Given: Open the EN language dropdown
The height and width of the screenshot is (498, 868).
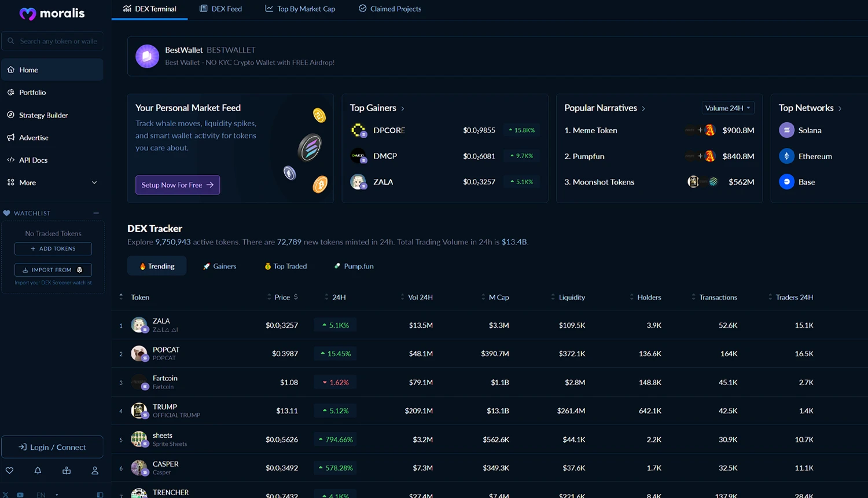Looking at the screenshot, I should (47, 495).
